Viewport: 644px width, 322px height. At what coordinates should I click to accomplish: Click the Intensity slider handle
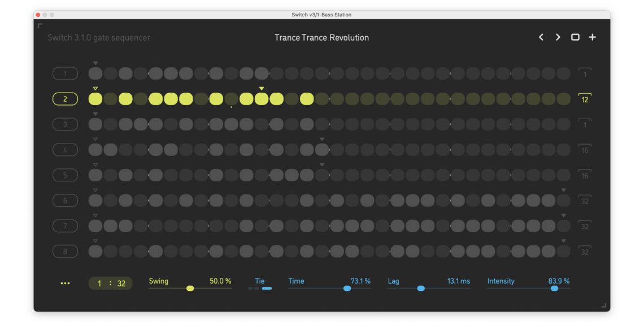click(x=554, y=288)
